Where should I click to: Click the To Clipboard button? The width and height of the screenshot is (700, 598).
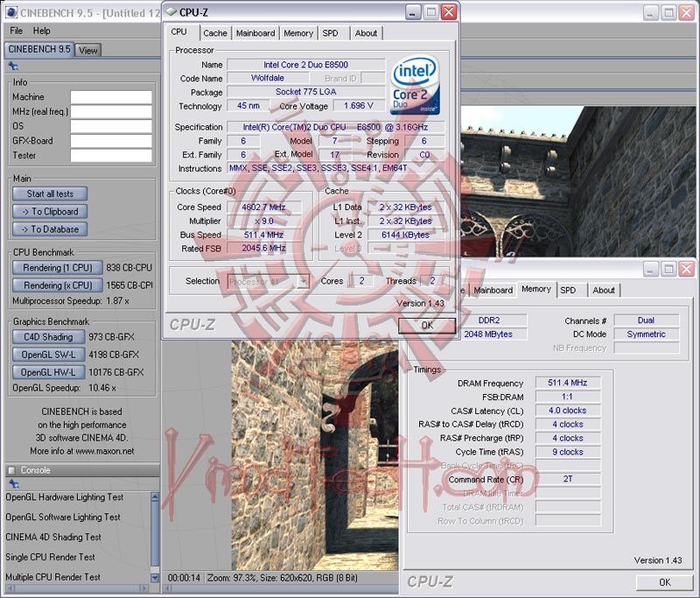[50, 211]
